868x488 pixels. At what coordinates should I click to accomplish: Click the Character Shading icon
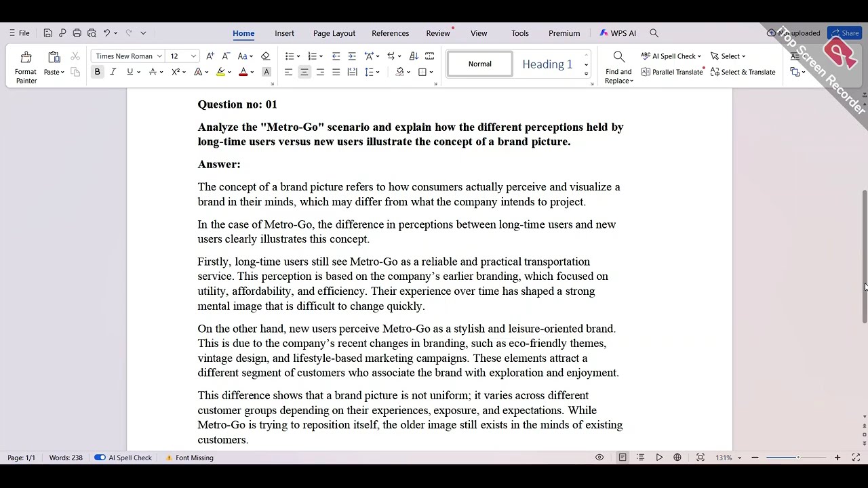point(267,72)
